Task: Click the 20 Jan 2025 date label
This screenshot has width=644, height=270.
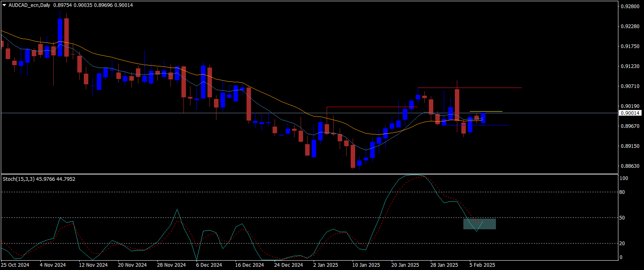Action: 405,265
